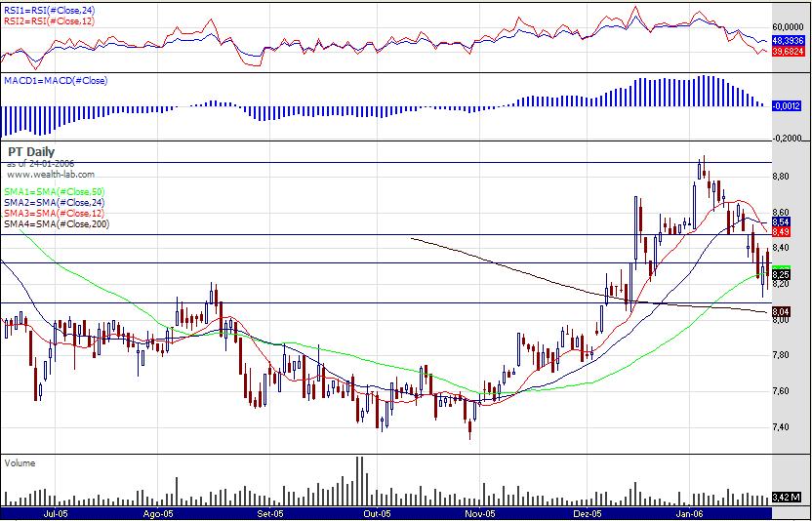Click the www.wealth-lab.com text

click(x=51, y=175)
